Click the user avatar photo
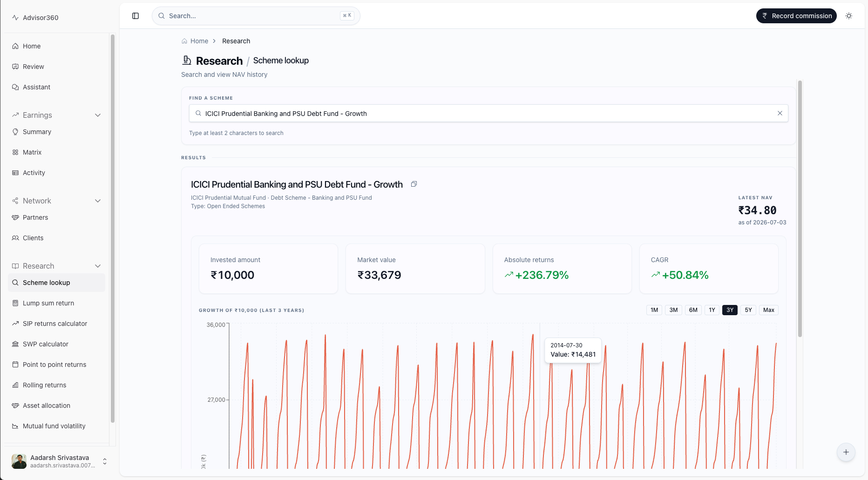868x480 pixels. 19,461
